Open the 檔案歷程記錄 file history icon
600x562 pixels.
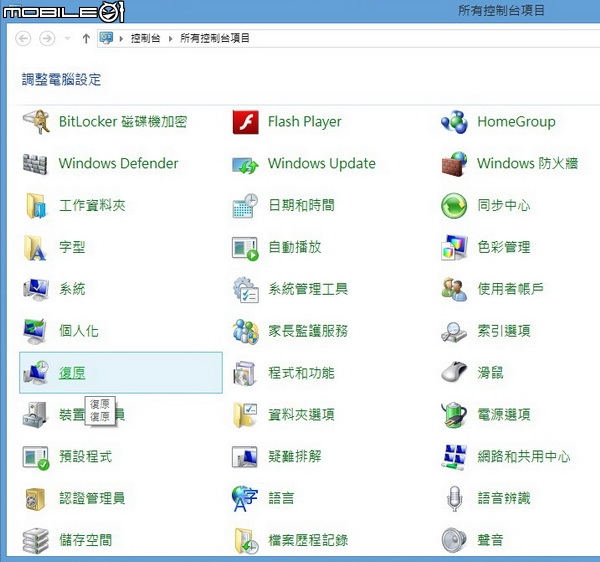point(246,541)
